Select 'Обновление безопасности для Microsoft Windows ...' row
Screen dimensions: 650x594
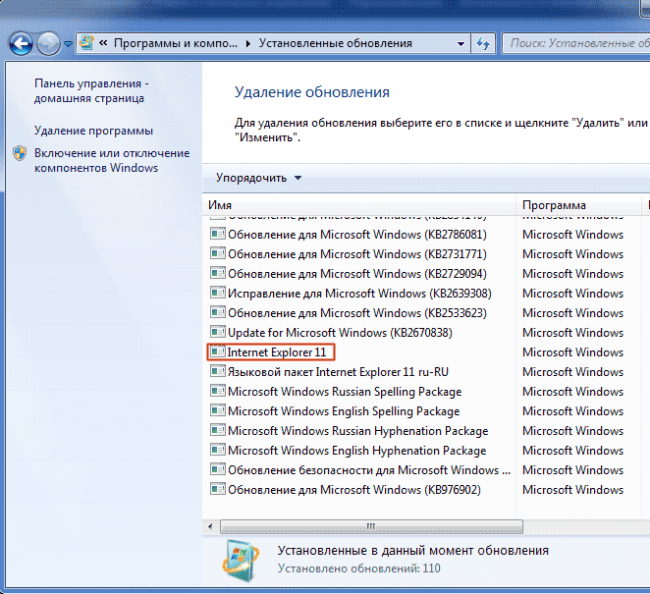click(360, 470)
